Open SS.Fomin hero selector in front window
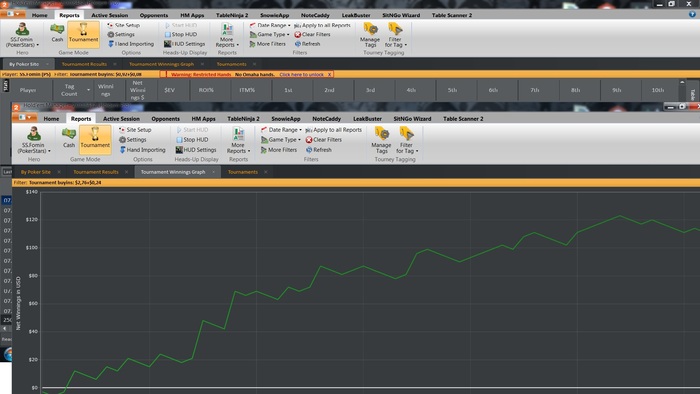The image size is (700, 394). coord(34,140)
